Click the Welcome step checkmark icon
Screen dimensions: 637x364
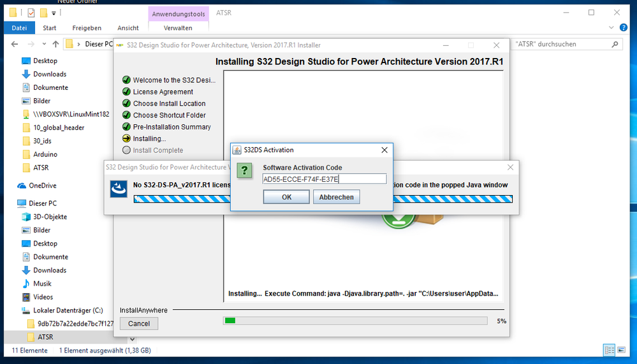pos(126,80)
